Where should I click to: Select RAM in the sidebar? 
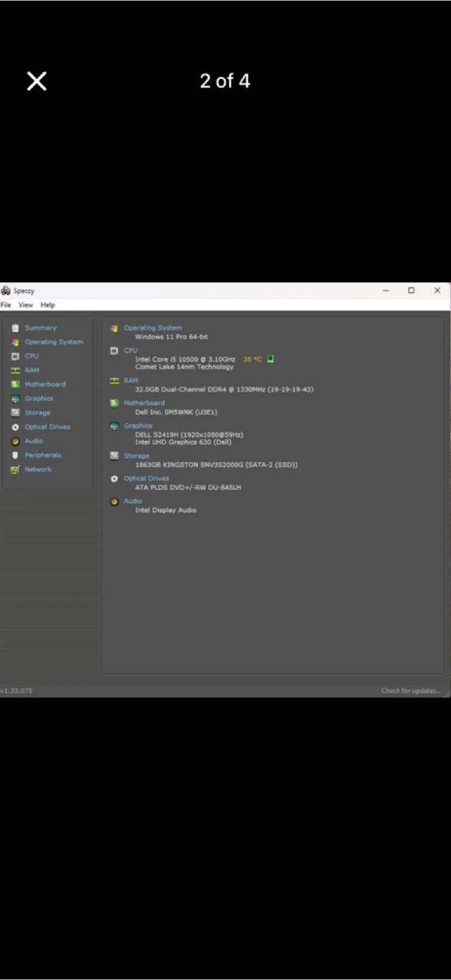[x=32, y=370]
